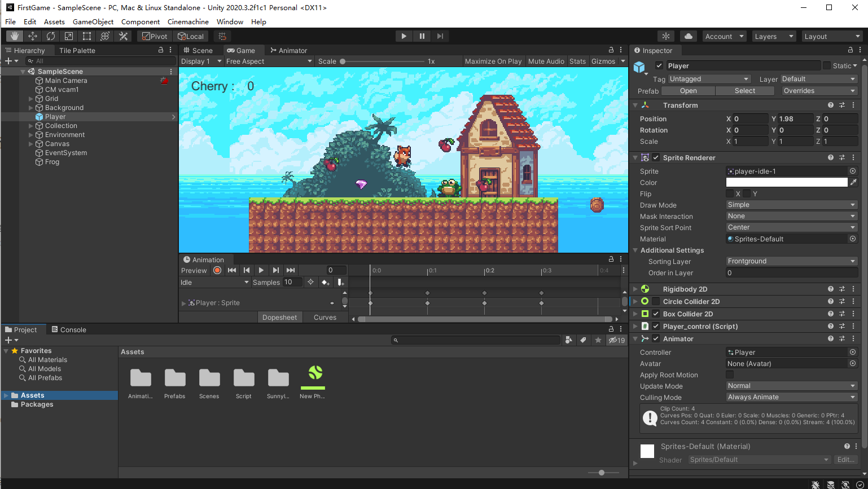Click the Step frame button
Image resolution: width=868 pixels, height=489 pixels.
point(440,36)
